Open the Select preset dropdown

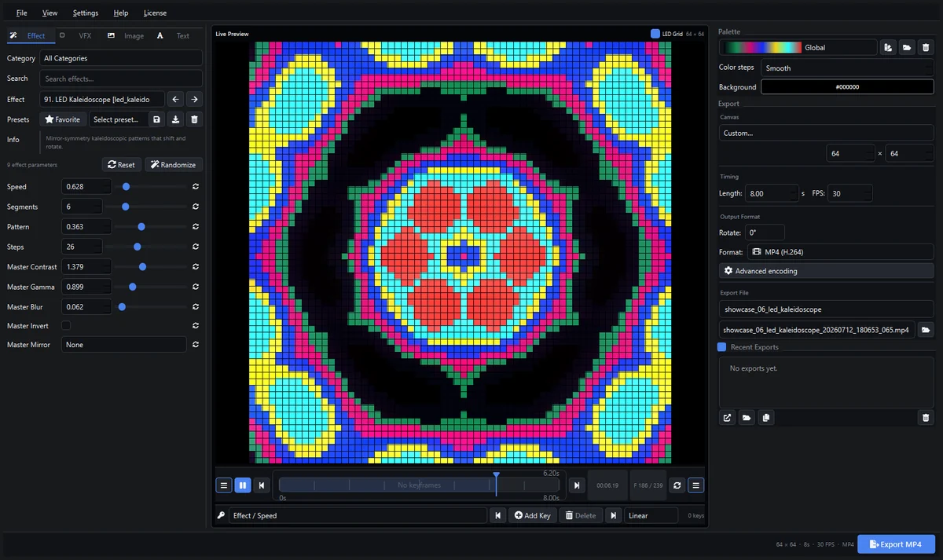click(x=117, y=119)
